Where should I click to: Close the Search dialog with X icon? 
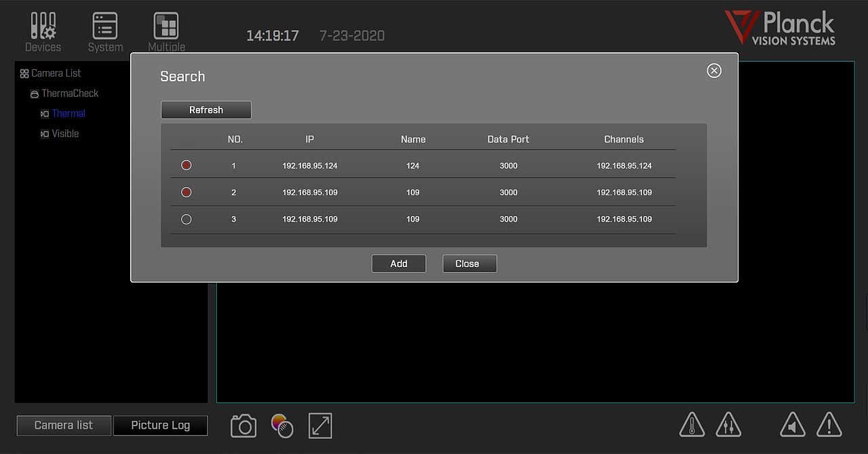point(714,70)
